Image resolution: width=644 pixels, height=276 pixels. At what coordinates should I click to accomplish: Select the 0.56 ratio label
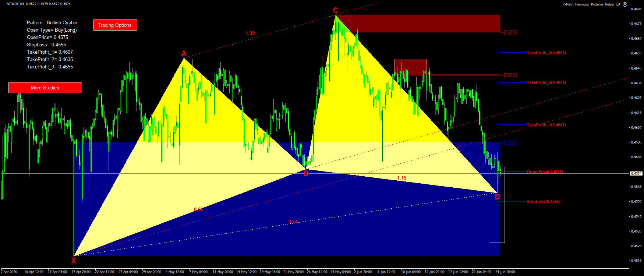click(198, 209)
